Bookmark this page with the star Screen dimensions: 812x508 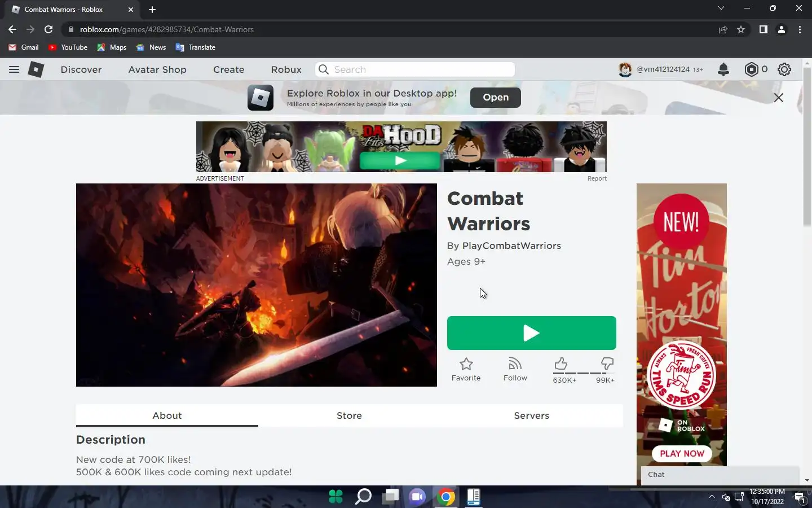point(741,29)
